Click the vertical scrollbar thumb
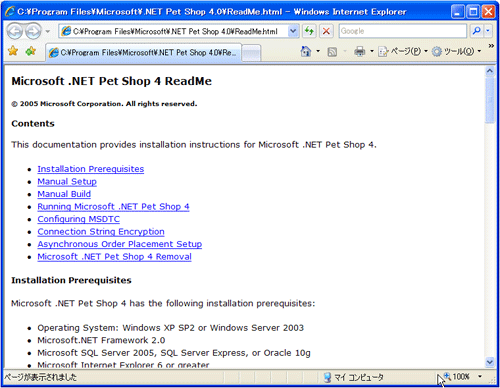This screenshot has width=500, height=388. [x=490, y=100]
